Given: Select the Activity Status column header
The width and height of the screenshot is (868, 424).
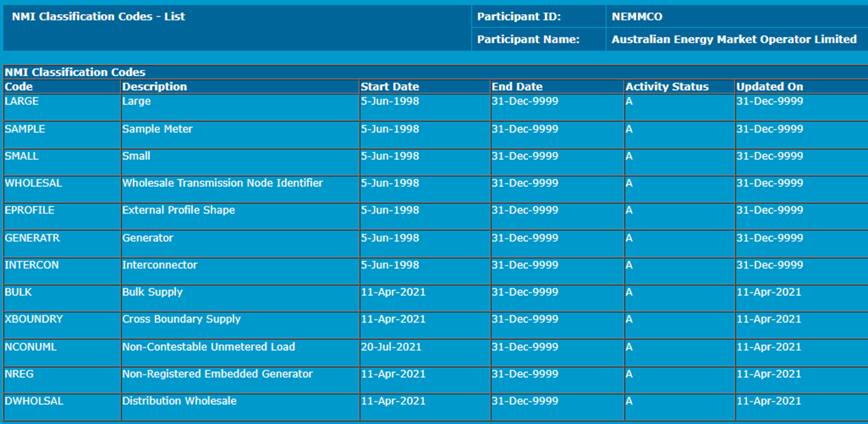Looking at the screenshot, I should 666,87.
